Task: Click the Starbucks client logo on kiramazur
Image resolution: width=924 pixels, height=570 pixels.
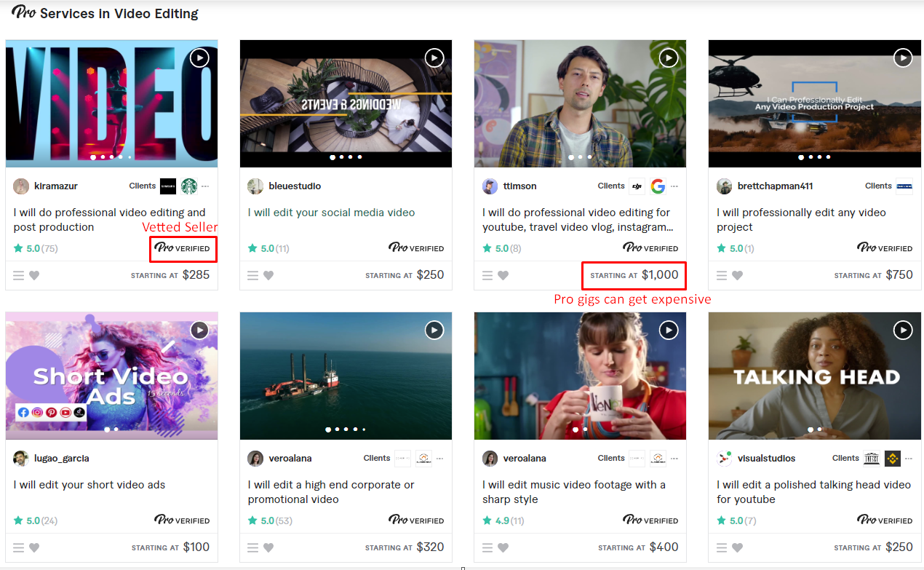Action: pyautogui.click(x=189, y=186)
